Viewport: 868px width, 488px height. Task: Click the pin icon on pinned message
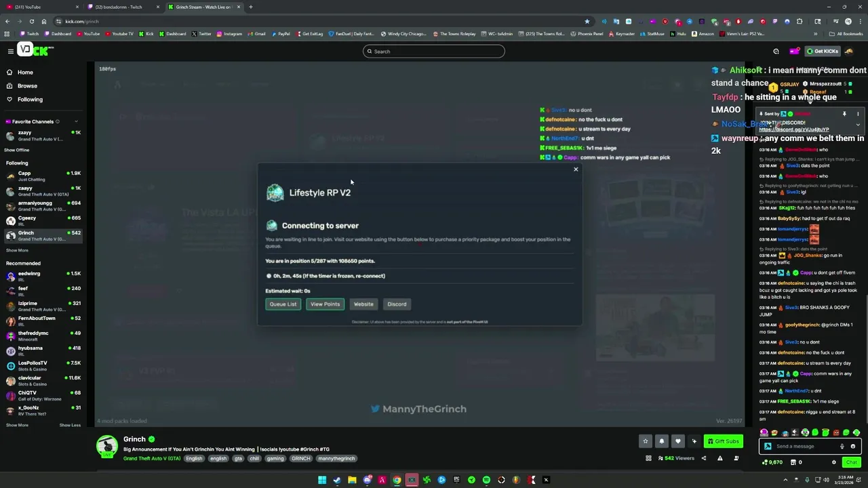[844, 114]
